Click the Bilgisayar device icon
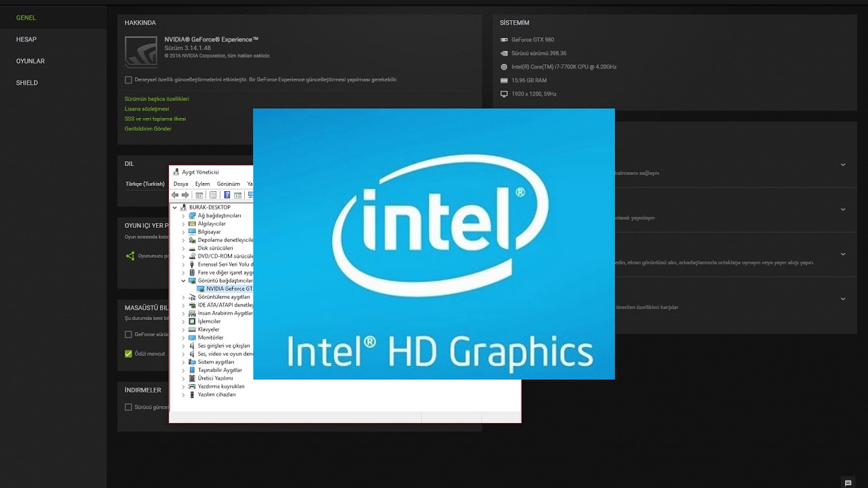868x488 pixels. pos(193,232)
